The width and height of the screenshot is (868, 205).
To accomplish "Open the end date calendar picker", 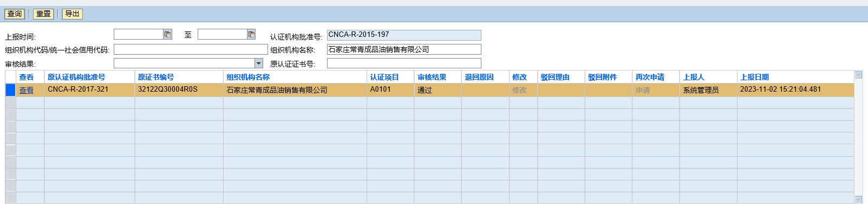I will click(x=251, y=34).
